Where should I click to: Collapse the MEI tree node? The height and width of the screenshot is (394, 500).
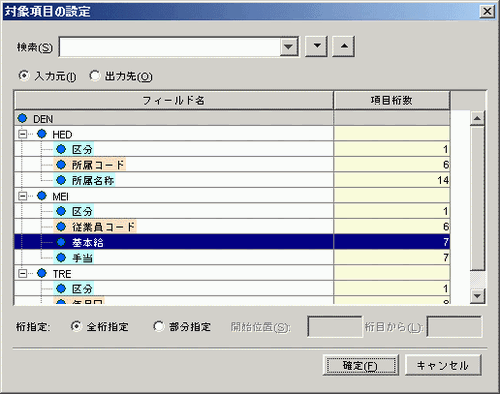[x=22, y=196]
